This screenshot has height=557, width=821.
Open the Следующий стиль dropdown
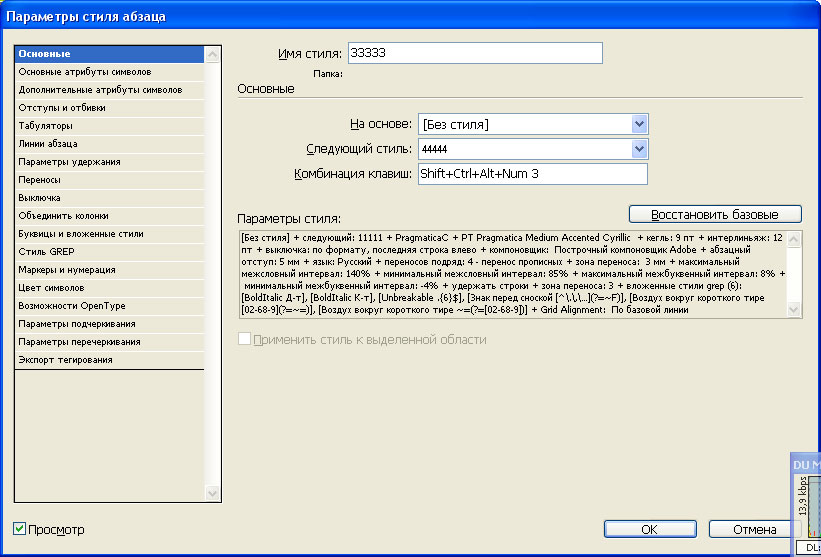pyautogui.click(x=533, y=149)
